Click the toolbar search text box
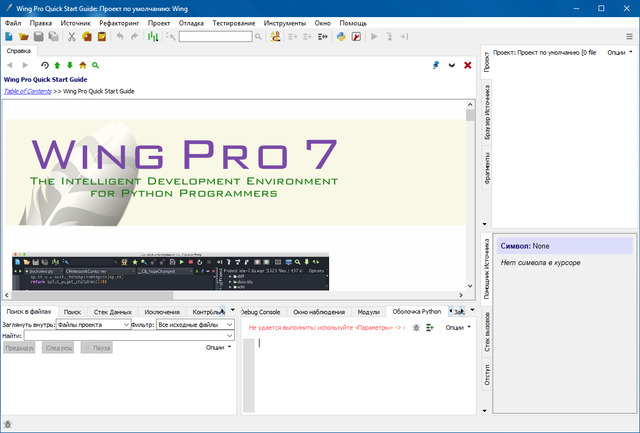The width and height of the screenshot is (640, 433). pos(215,37)
